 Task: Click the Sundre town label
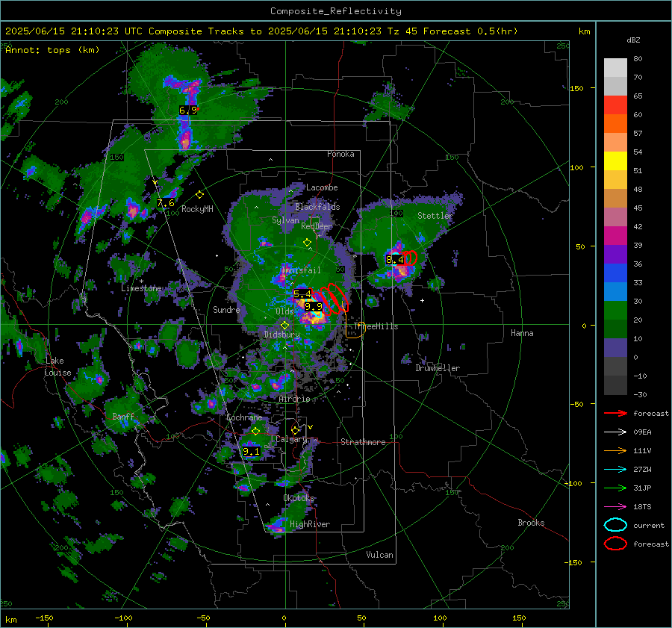click(x=226, y=309)
